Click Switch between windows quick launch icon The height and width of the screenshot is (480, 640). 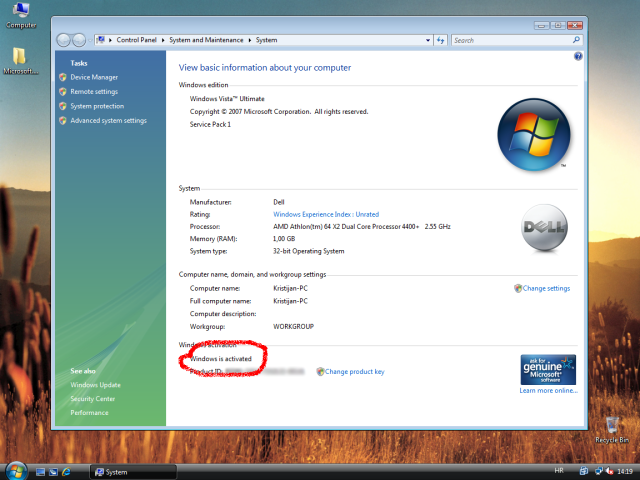(53, 472)
